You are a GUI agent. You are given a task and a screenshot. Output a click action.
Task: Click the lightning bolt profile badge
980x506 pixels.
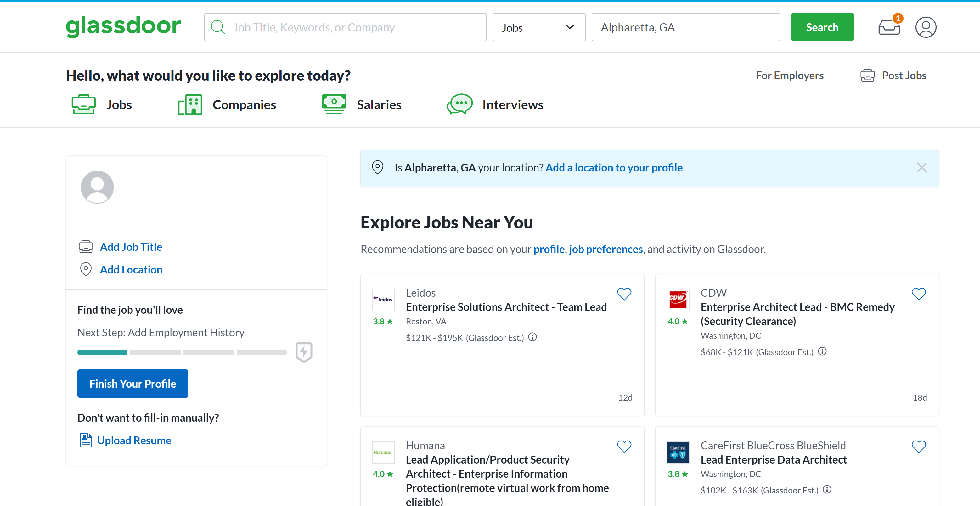pyautogui.click(x=304, y=352)
